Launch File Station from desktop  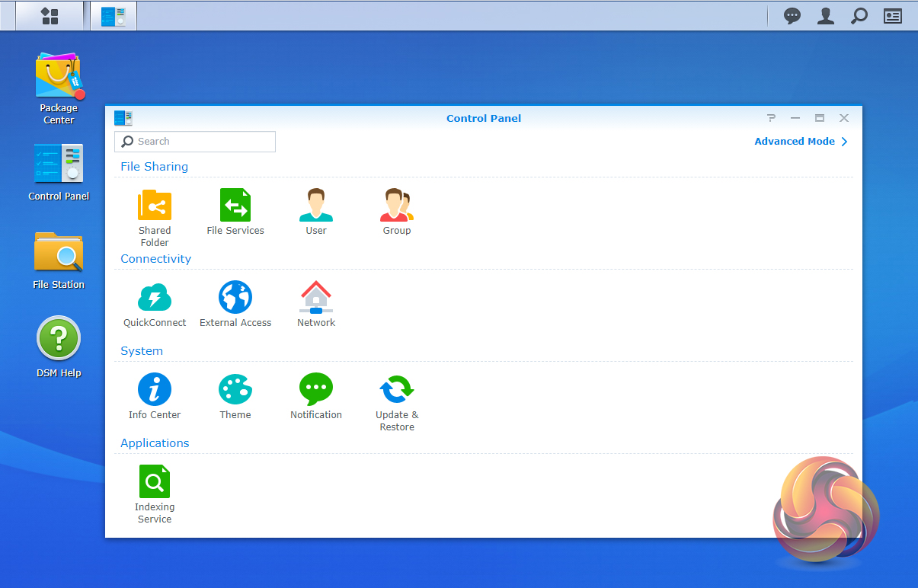(x=59, y=260)
